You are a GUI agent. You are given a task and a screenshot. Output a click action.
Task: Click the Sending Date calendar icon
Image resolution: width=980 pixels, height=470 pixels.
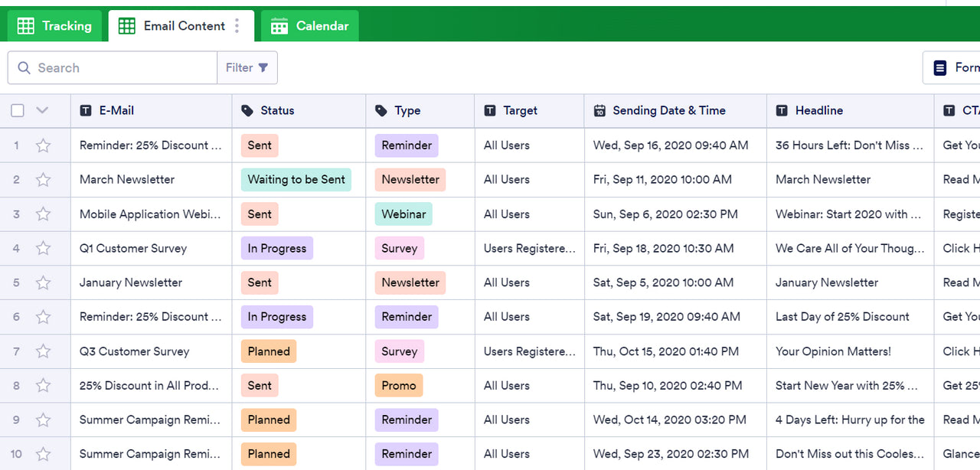pos(599,110)
